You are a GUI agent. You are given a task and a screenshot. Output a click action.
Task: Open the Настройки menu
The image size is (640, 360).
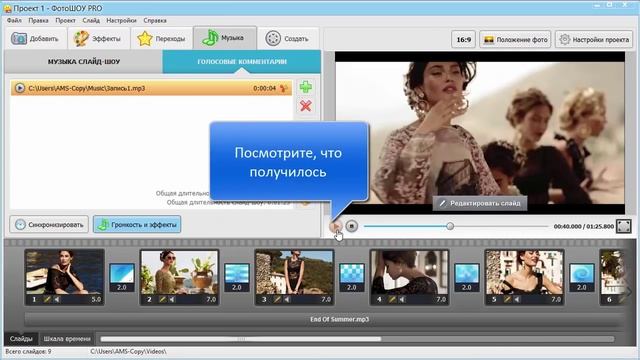[x=121, y=20]
